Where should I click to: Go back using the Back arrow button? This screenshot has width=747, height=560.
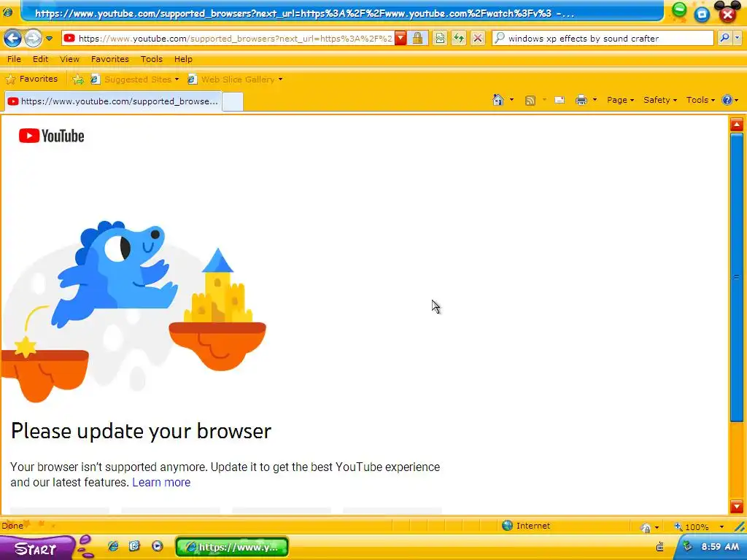click(13, 38)
